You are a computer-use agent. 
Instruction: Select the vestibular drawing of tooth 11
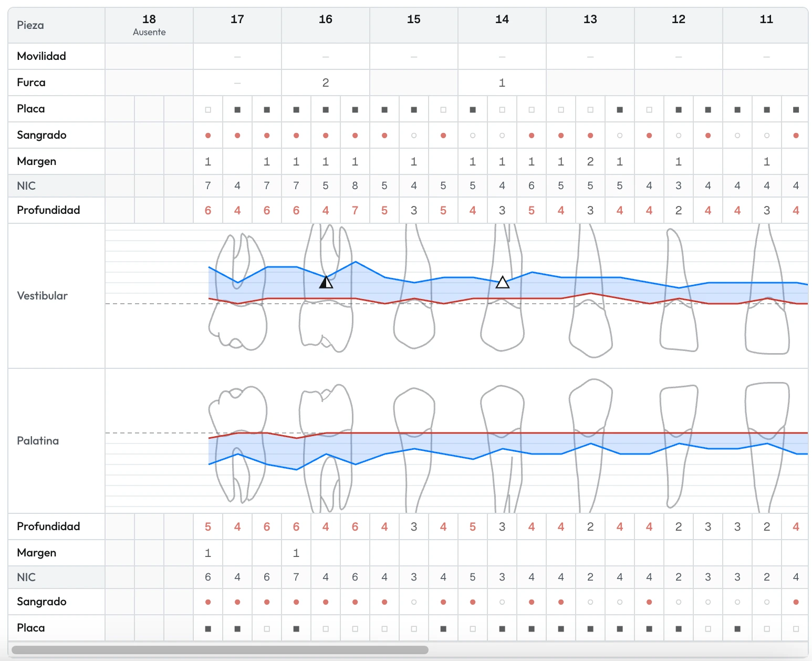[x=767, y=289]
